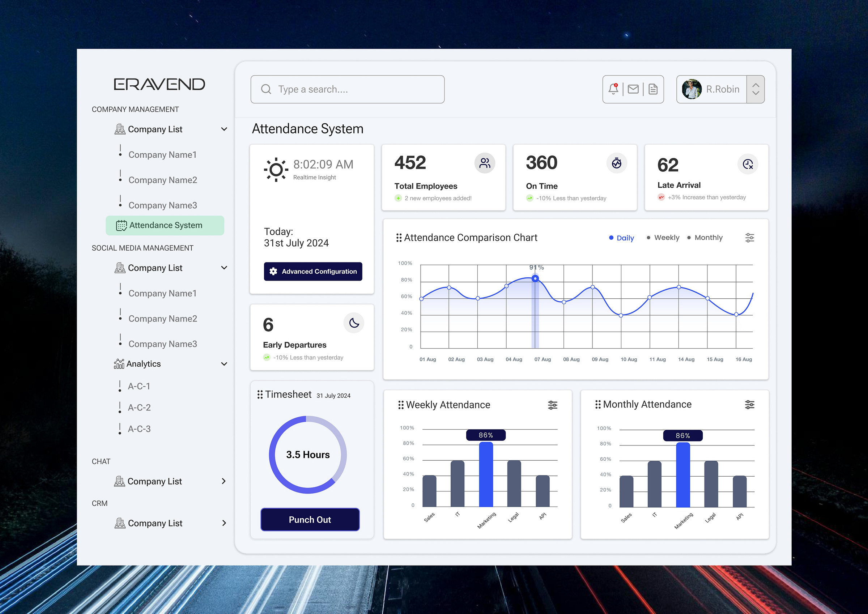The width and height of the screenshot is (868, 614).
Task: Click inside the search field
Action: (347, 89)
